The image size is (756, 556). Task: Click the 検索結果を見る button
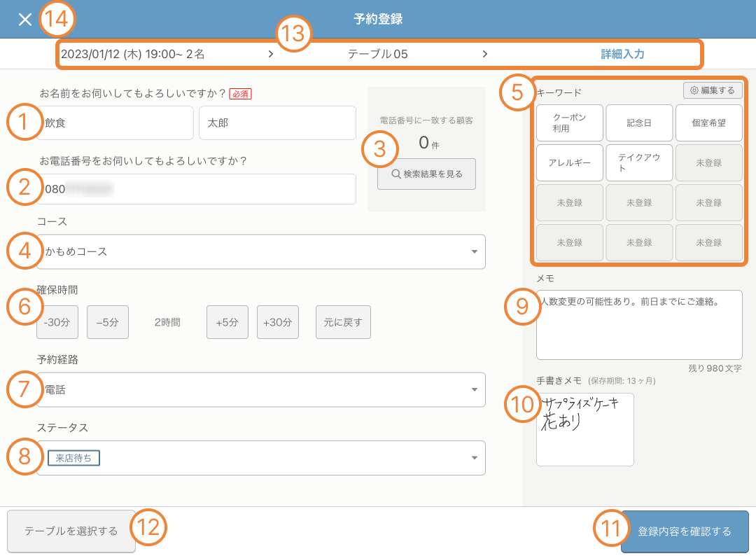coord(426,174)
